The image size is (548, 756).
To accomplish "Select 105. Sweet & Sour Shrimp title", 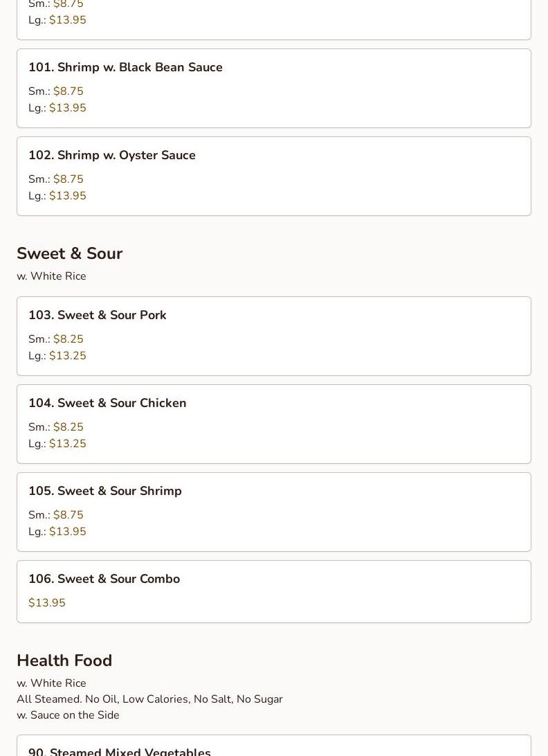I will point(104,491).
